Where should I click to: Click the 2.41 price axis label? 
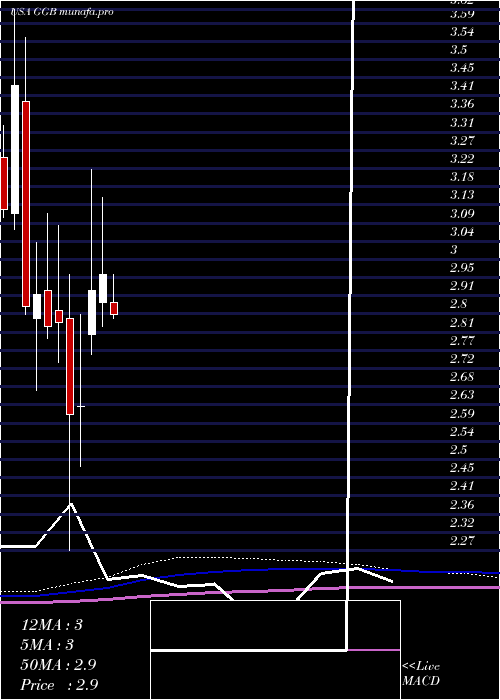pos(462,486)
